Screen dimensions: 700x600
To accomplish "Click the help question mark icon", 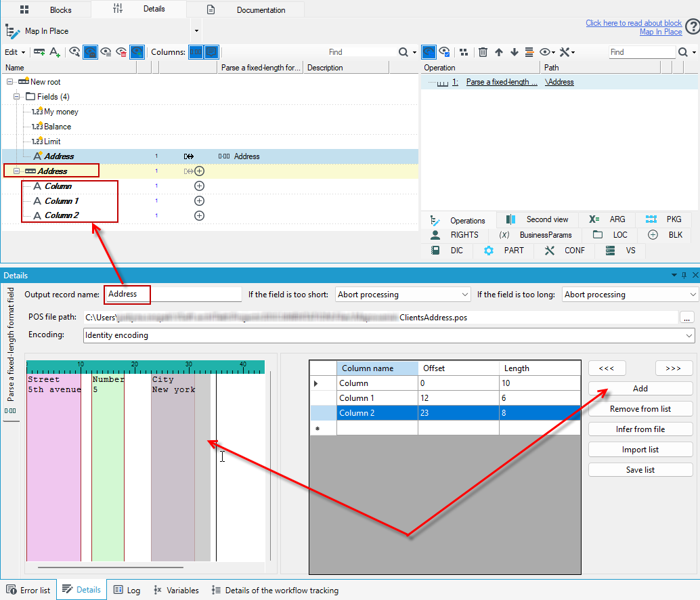I will 693,26.
